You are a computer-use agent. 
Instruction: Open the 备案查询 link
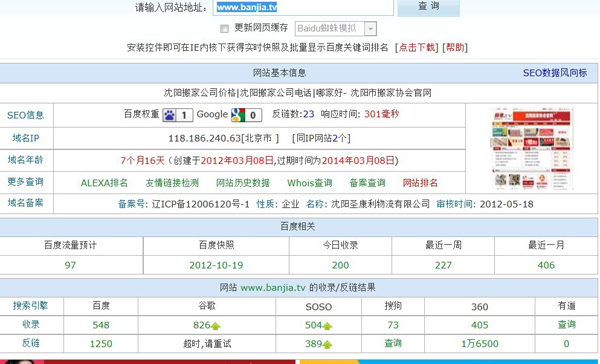pyautogui.click(x=367, y=183)
